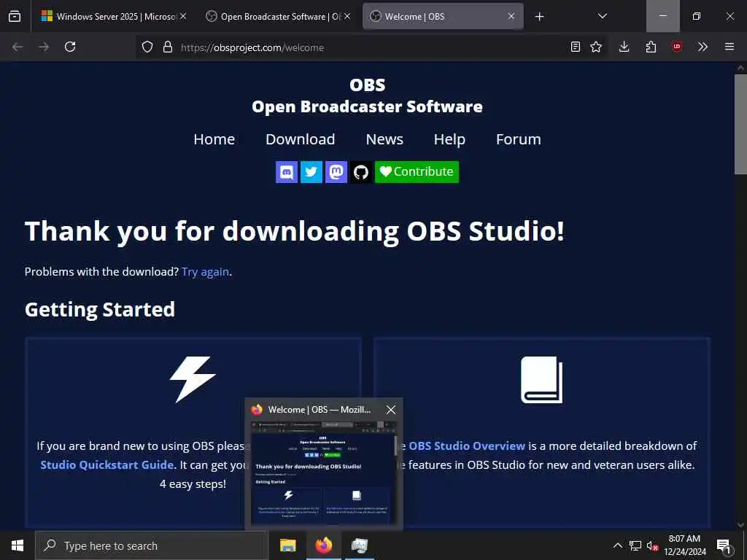View site security padlock info
This screenshot has width=747, height=560.
167,47
